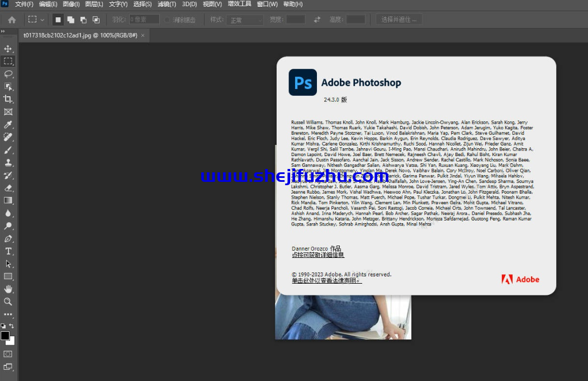Image resolution: width=588 pixels, height=381 pixels.
Task: Open the 单击此处以查看法律声明 link
Action: (326, 281)
